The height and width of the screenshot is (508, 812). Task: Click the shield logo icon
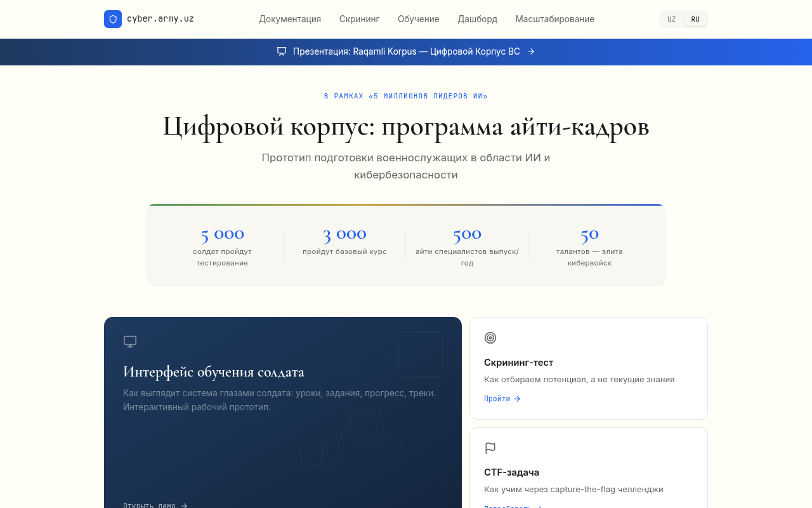[x=113, y=19]
